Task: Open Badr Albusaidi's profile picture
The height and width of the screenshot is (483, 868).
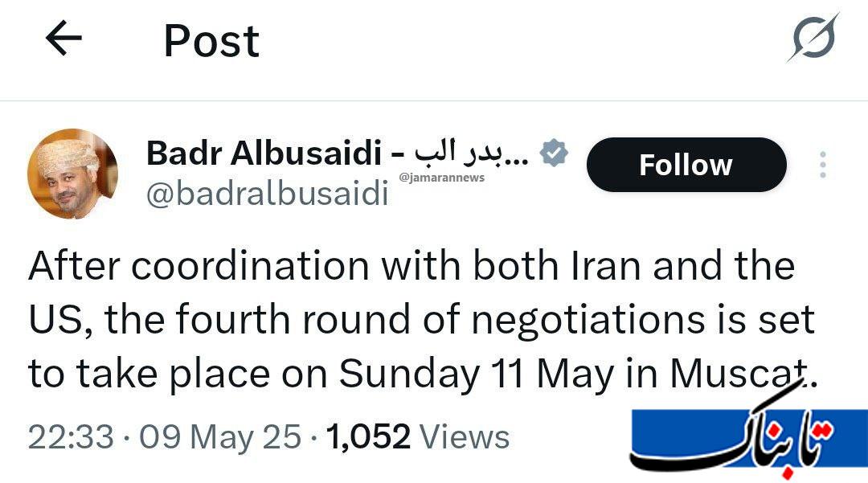Action: pyautogui.click(x=72, y=173)
